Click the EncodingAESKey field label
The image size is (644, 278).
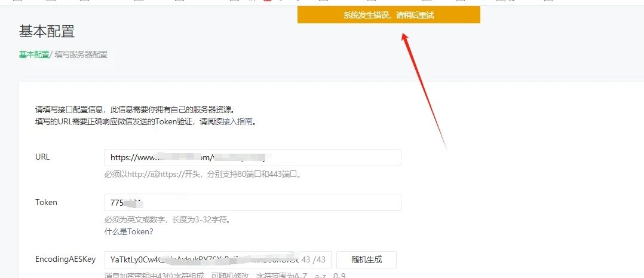[x=65, y=259]
